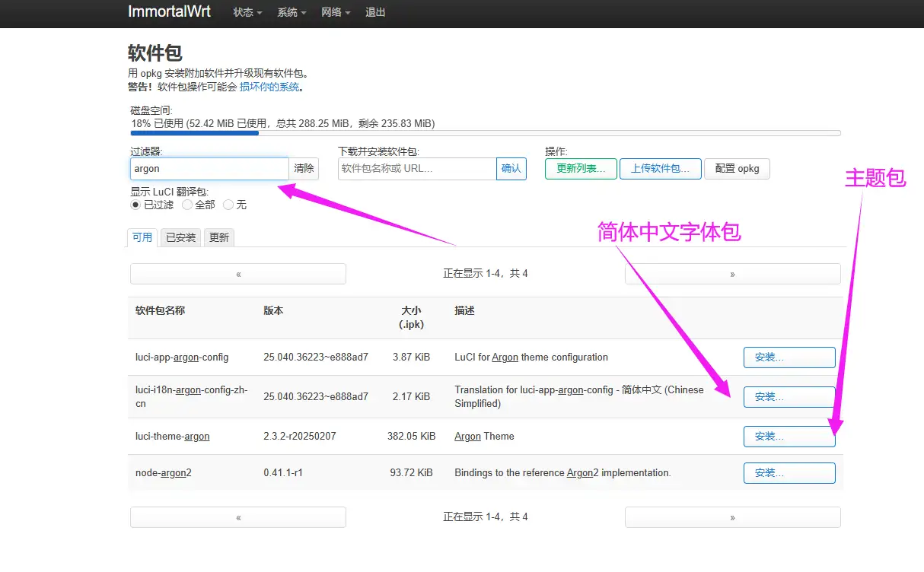
Task: Follow the 损坏的系统 warning link
Action: click(267, 86)
